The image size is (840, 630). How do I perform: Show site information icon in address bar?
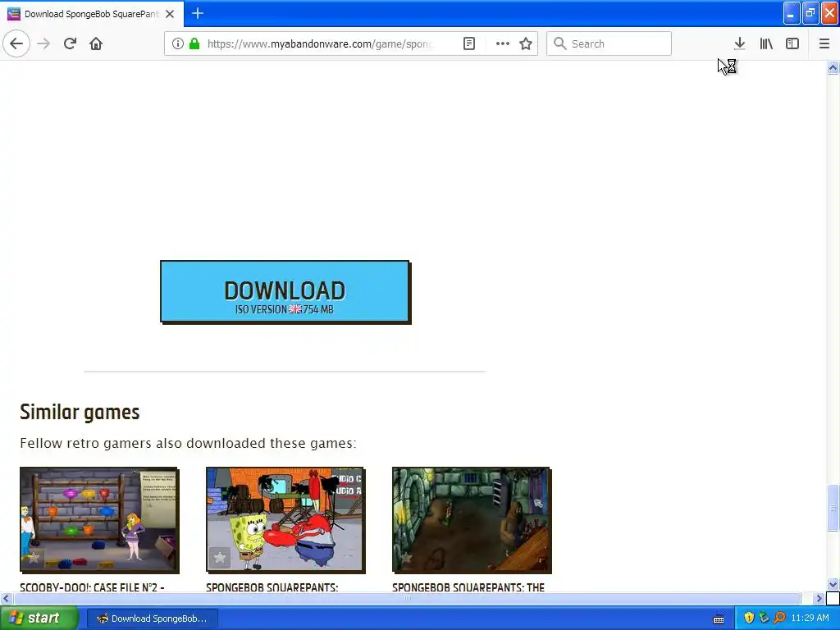(177, 43)
